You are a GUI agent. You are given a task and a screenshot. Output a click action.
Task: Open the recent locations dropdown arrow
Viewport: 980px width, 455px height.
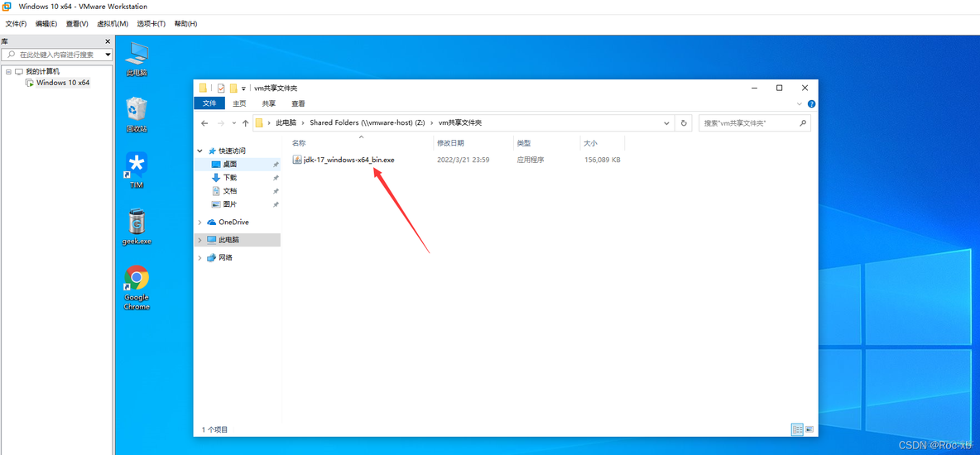[234, 124]
